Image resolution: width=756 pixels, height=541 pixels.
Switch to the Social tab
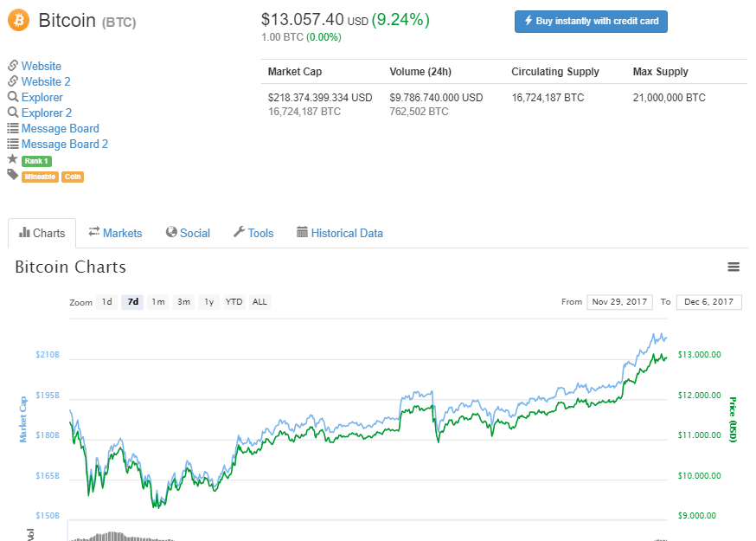coord(188,233)
